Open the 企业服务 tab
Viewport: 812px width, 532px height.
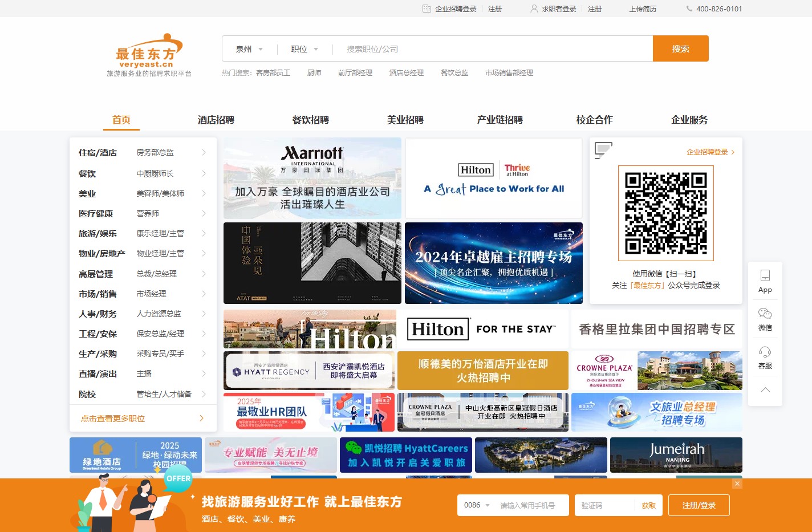[689, 120]
